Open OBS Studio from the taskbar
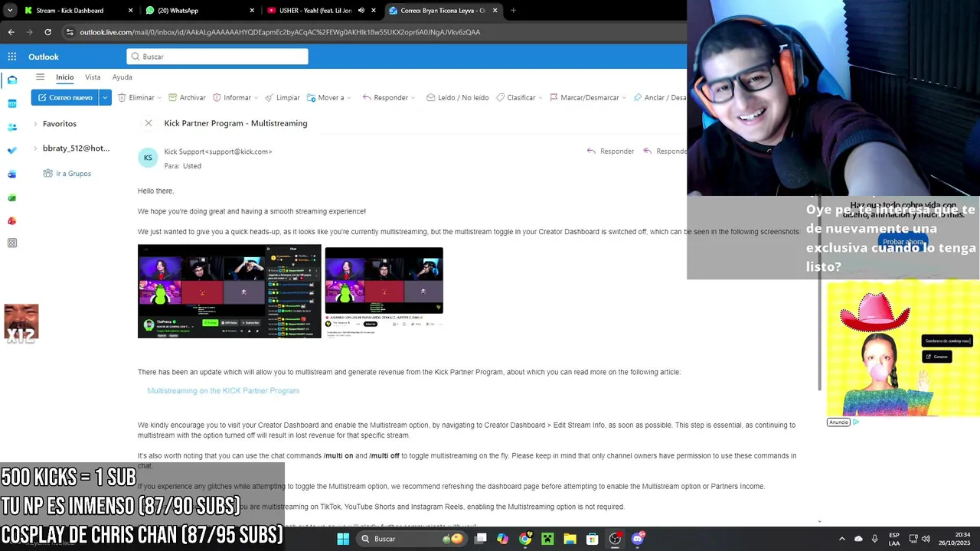The height and width of the screenshot is (551, 980). (615, 539)
